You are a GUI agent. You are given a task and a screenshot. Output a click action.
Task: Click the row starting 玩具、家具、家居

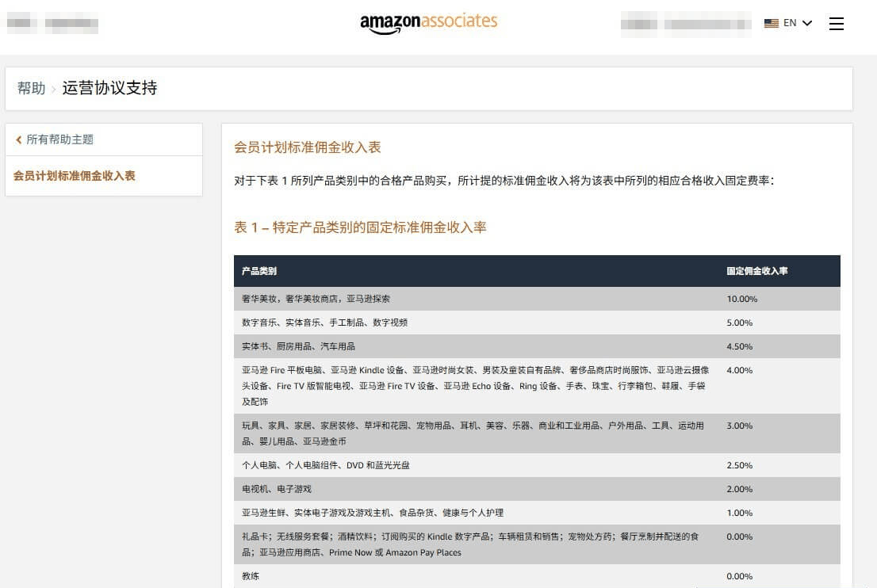click(x=537, y=433)
